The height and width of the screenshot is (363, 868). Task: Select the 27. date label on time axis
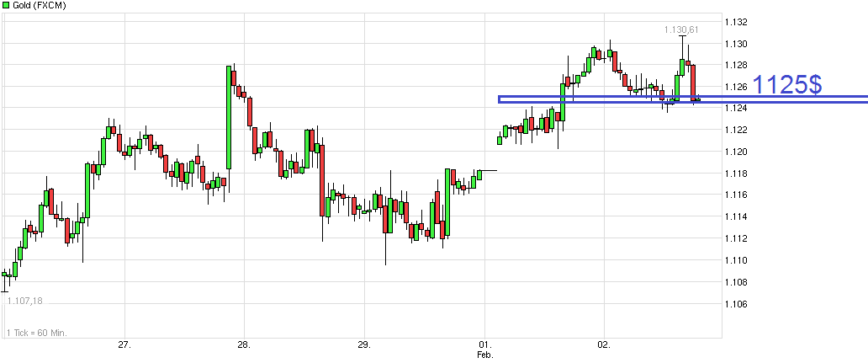[124, 344]
